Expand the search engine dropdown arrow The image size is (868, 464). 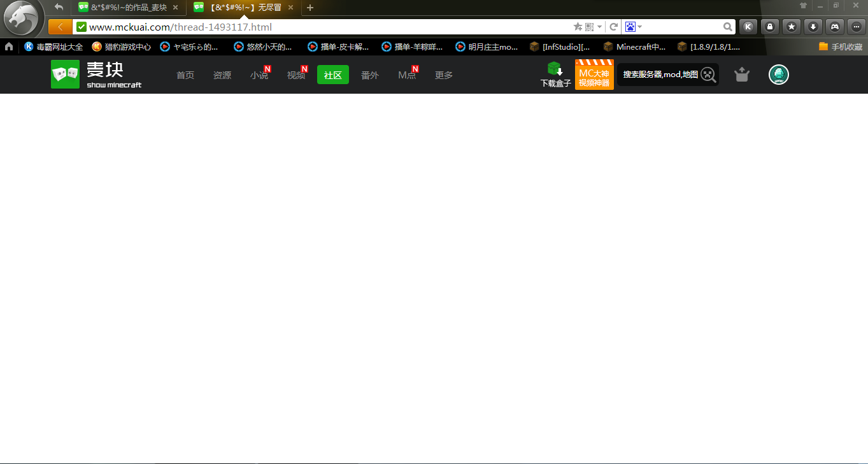(640, 27)
